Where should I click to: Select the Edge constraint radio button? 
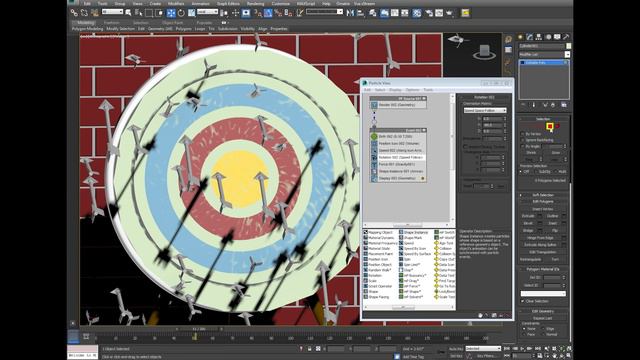click(543, 329)
